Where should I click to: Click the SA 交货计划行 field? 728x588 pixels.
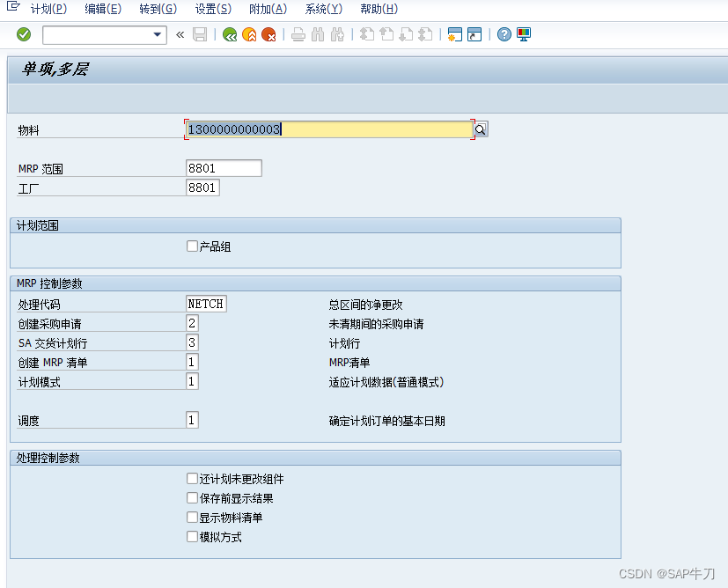[x=192, y=342]
